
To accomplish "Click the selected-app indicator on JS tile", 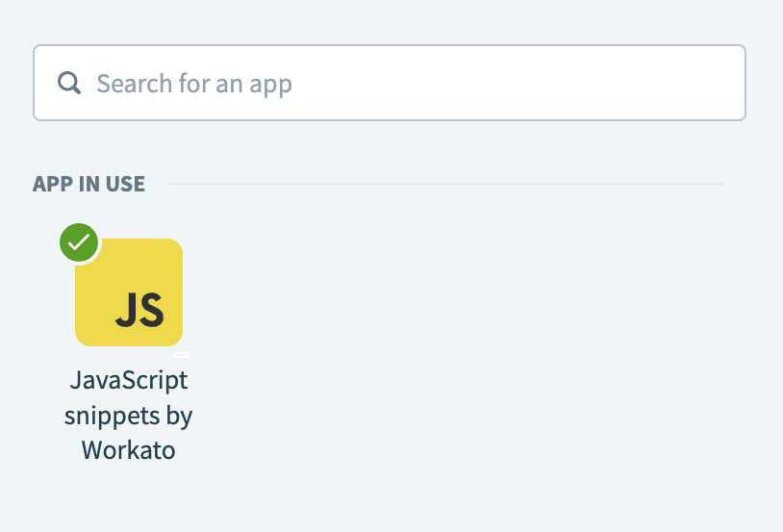I will pyautogui.click(x=79, y=242).
